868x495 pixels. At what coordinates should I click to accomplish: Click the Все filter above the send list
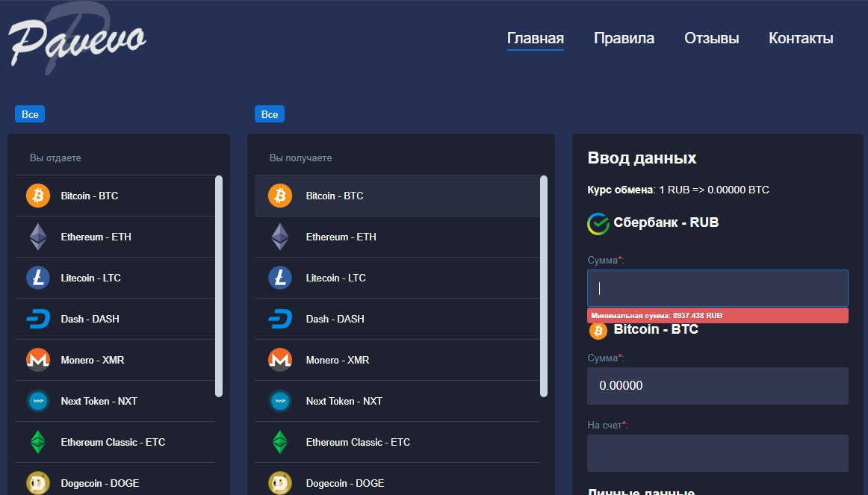(29, 113)
